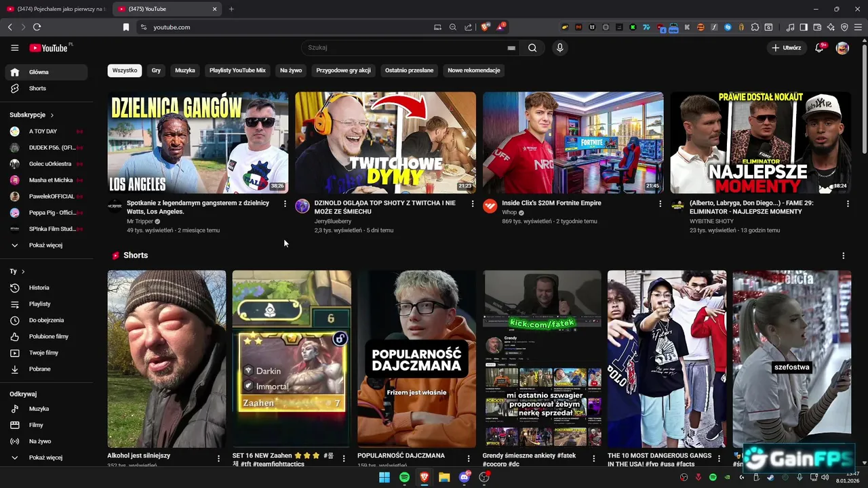This screenshot has height=488, width=868.
Task: Open Inside Clix's Fortnite Empire thumbnail
Action: [x=573, y=143]
